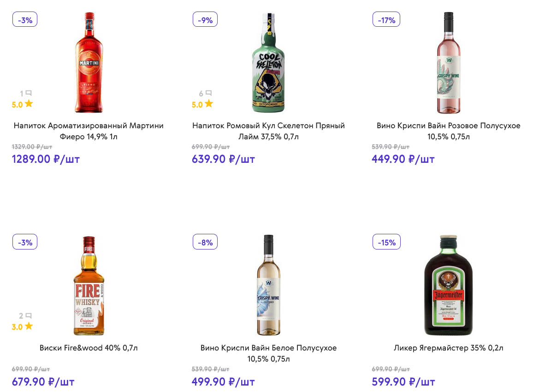Open the Fire Whisky bottle image

[x=89, y=285]
